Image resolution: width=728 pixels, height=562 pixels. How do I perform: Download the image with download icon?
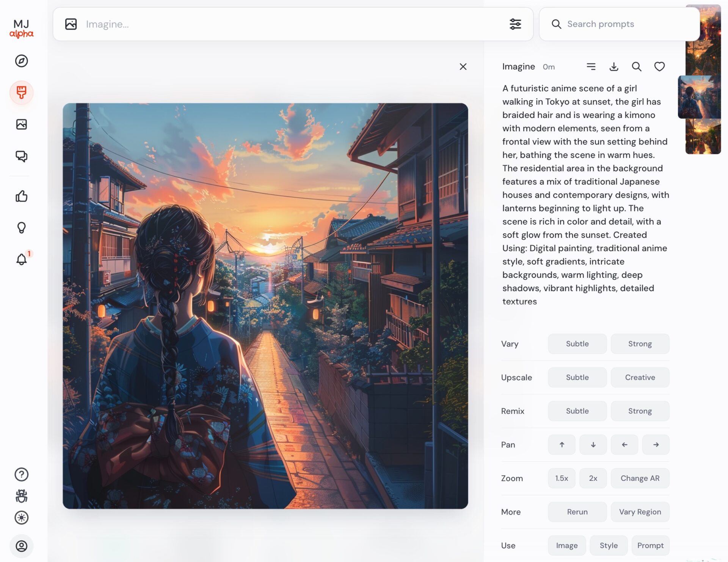[x=614, y=67]
